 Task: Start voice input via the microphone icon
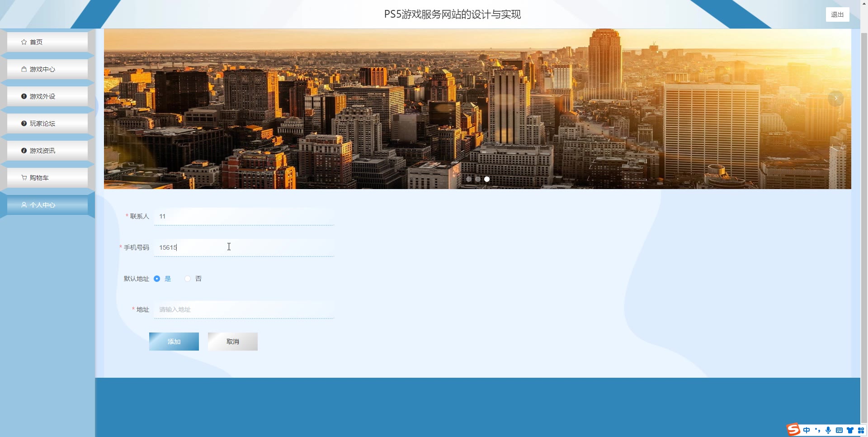pos(828,430)
